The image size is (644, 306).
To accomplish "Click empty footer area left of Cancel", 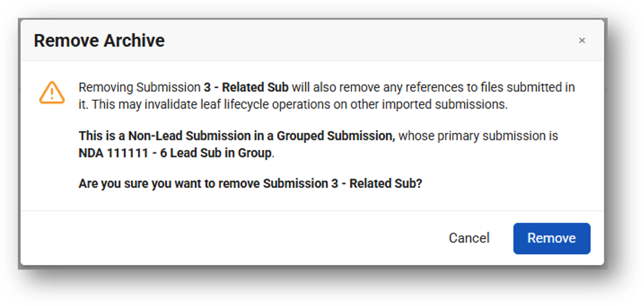I will 230,238.
